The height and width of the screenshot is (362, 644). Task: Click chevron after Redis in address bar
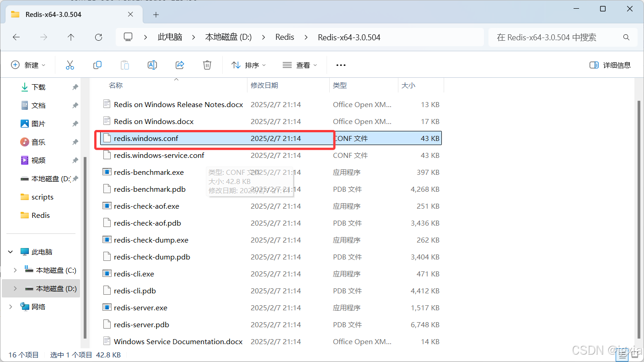pyautogui.click(x=306, y=37)
